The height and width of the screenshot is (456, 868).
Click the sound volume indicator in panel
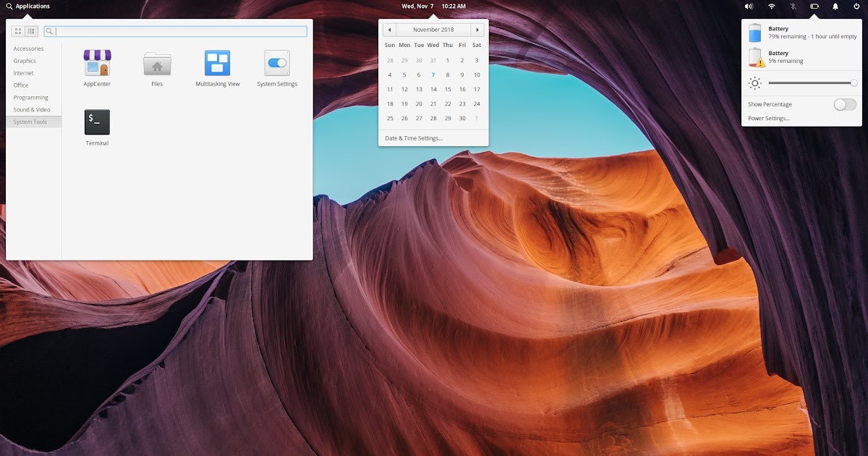749,6
